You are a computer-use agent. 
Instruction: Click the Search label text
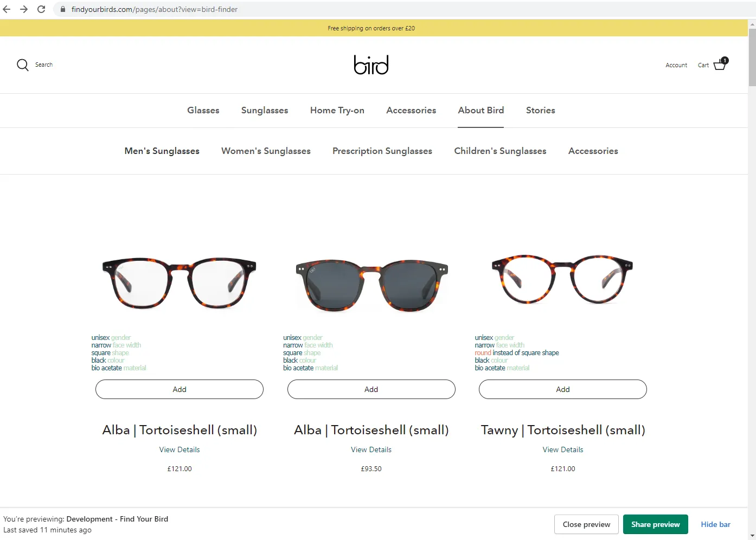44,65
